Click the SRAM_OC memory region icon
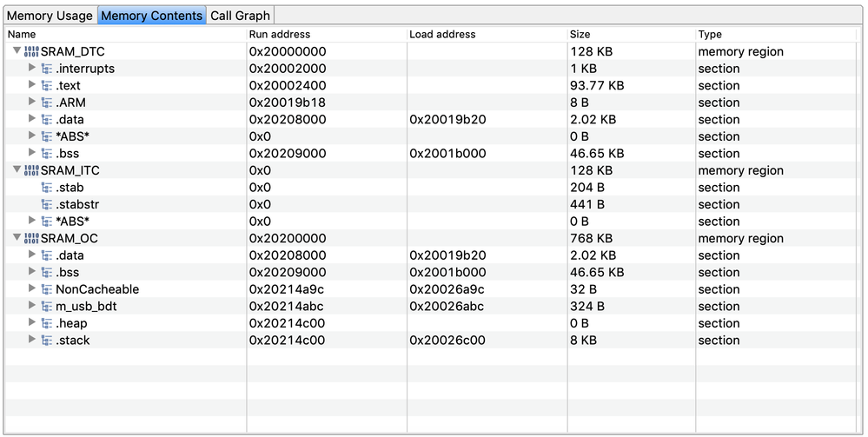Image resolution: width=868 pixels, height=437 pixels. coord(31,238)
